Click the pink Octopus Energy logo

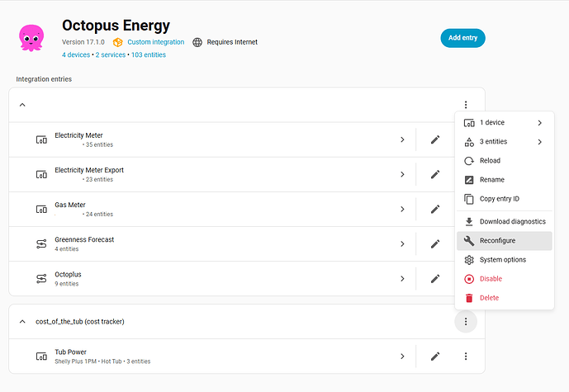point(31,38)
